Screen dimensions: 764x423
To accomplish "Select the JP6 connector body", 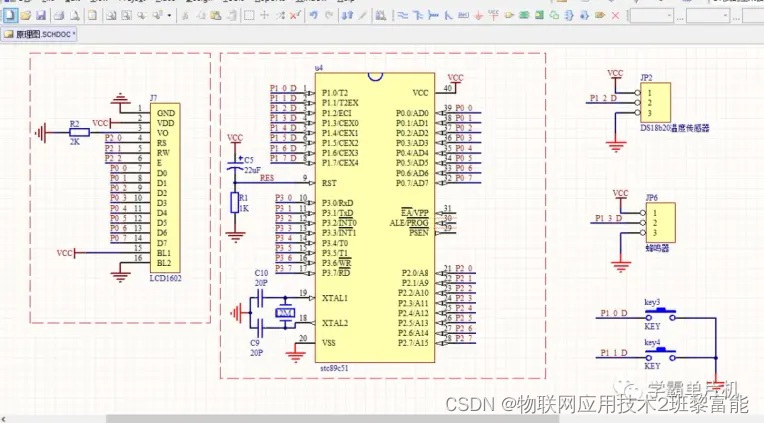I will tap(660, 222).
